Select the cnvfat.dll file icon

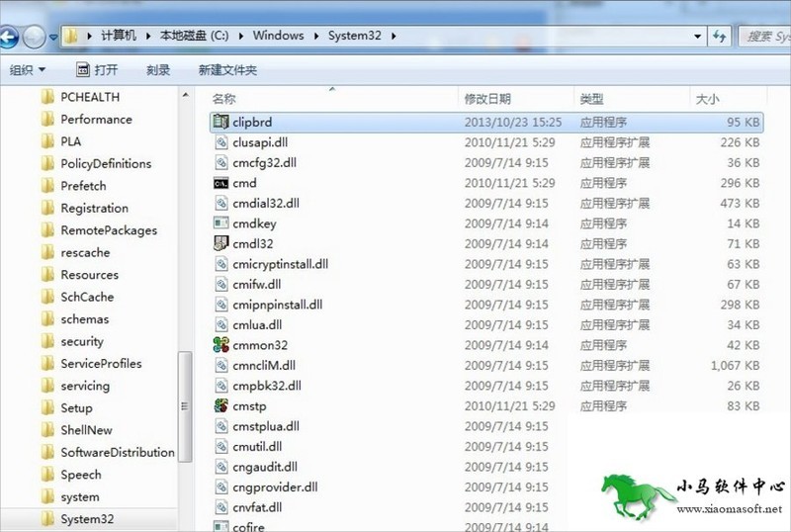click(220, 507)
